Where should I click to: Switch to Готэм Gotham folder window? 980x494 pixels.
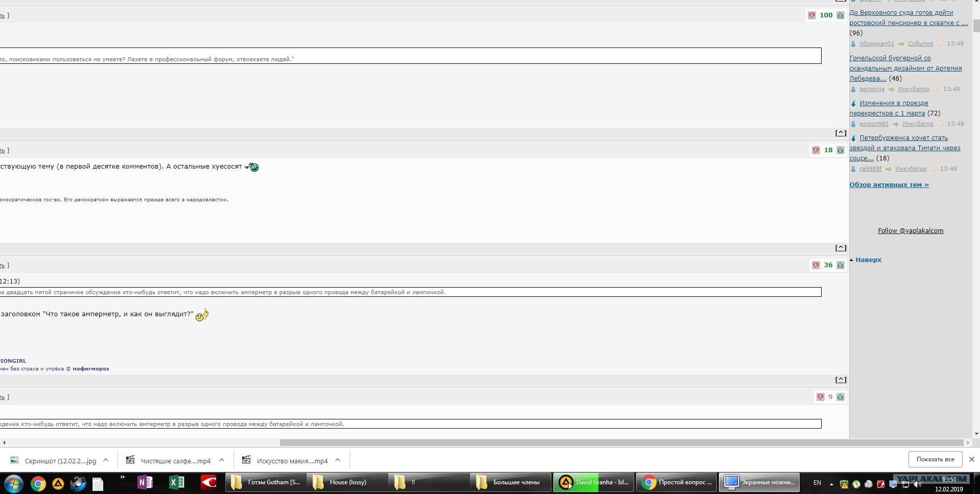(x=266, y=482)
